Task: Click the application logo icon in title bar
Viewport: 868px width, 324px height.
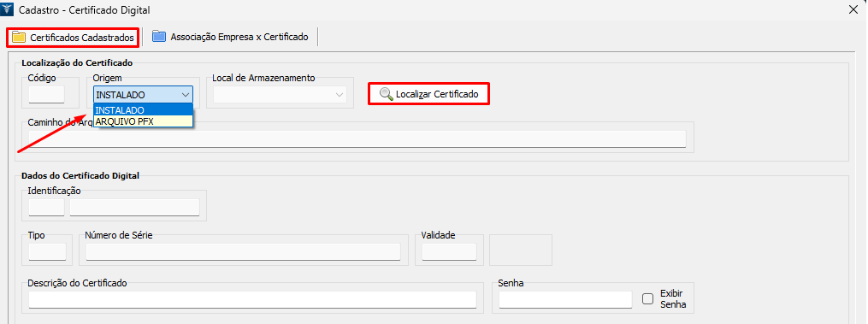Action: point(8,9)
